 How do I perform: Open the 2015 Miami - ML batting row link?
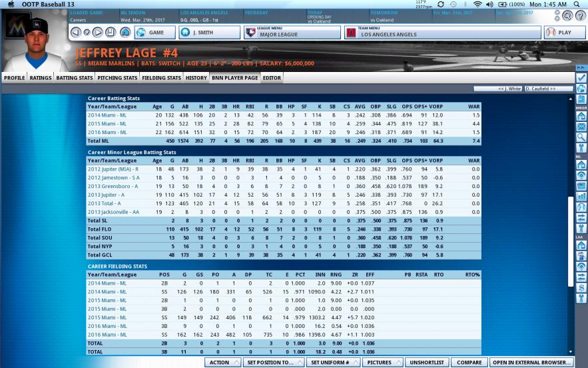pos(107,123)
